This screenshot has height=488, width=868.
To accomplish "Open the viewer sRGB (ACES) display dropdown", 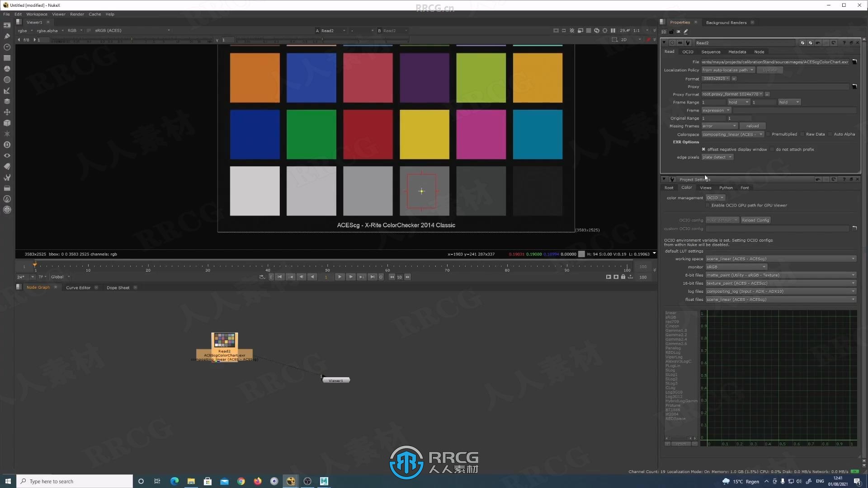I will tap(132, 31).
